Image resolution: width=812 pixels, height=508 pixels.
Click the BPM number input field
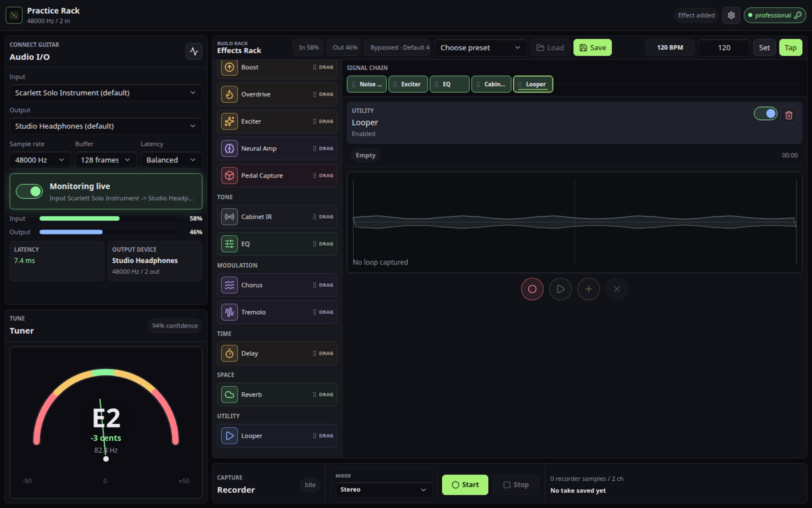[724, 48]
